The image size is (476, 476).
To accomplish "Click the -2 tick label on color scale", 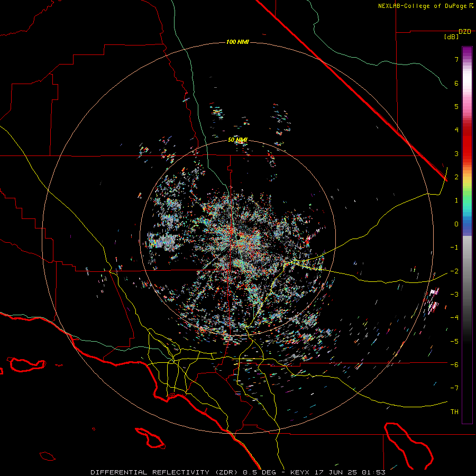I will point(454,271).
